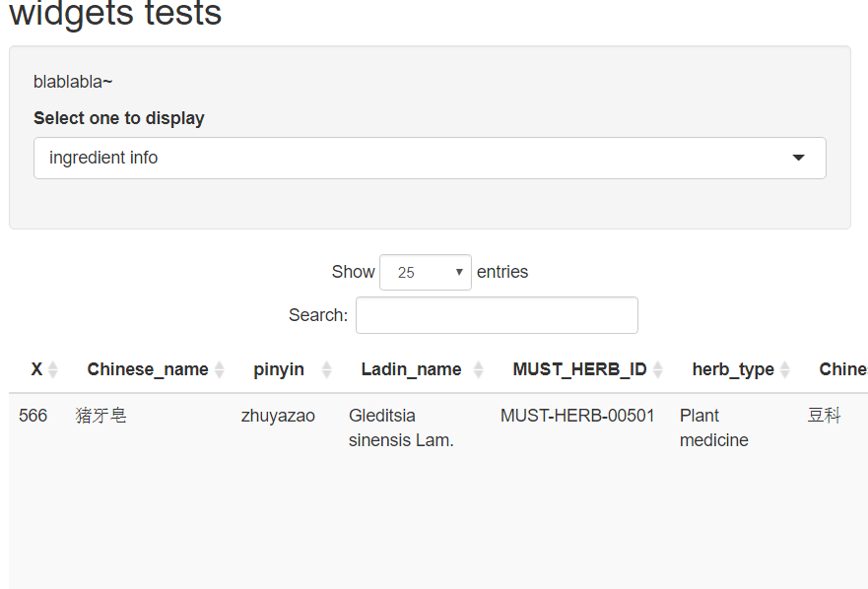Click sort arrows next to Chinese_name header
Screen dimensions: 868x589
(220, 370)
